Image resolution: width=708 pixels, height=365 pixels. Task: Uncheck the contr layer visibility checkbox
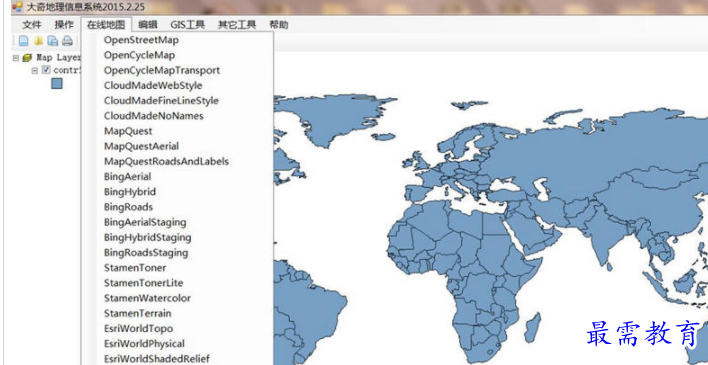click(46, 70)
